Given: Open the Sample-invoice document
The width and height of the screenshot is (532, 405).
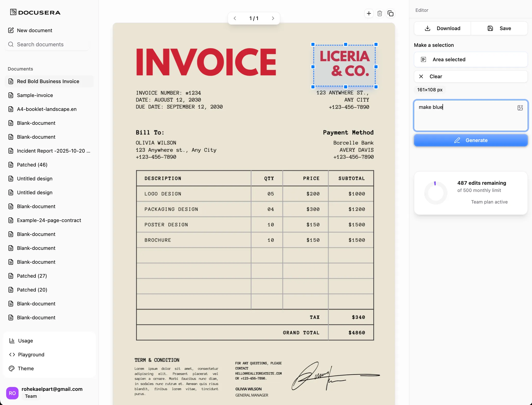Looking at the screenshot, I should coord(34,95).
